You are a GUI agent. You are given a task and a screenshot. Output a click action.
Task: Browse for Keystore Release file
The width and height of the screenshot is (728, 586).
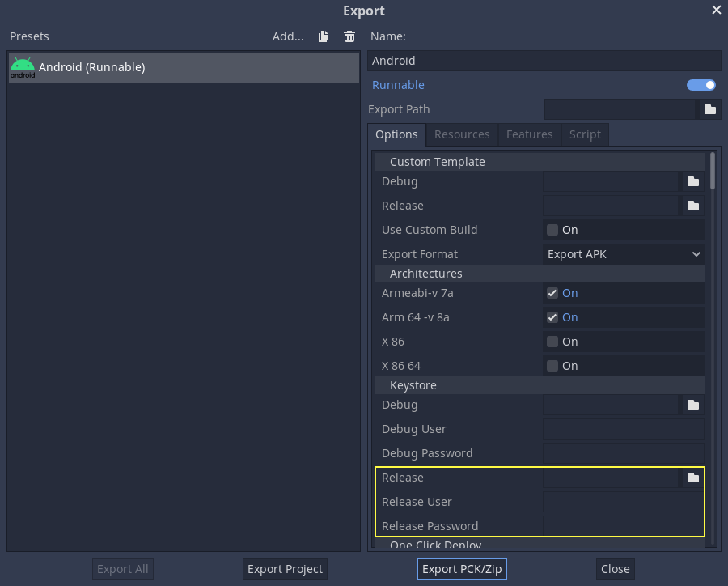pyautogui.click(x=692, y=478)
